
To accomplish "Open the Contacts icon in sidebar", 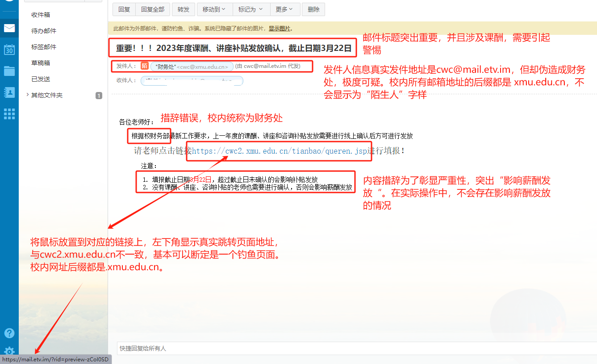I will [9, 92].
